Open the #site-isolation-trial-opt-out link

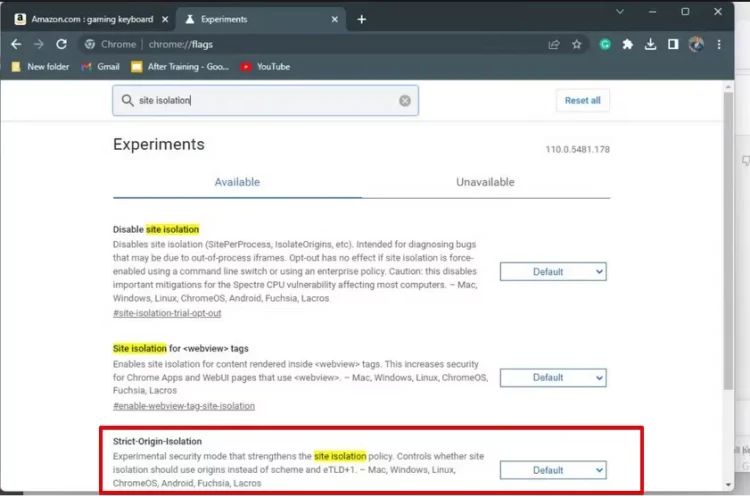pos(166,314)
